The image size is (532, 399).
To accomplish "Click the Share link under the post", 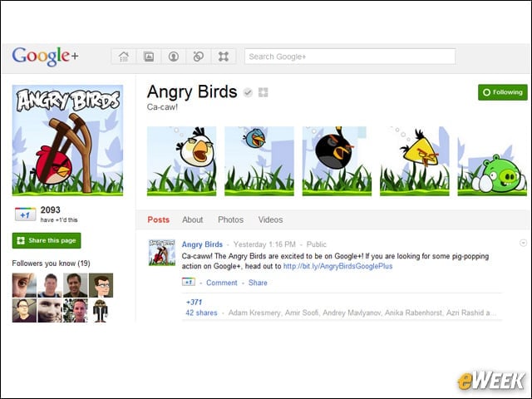I will (x=258, y=283).
